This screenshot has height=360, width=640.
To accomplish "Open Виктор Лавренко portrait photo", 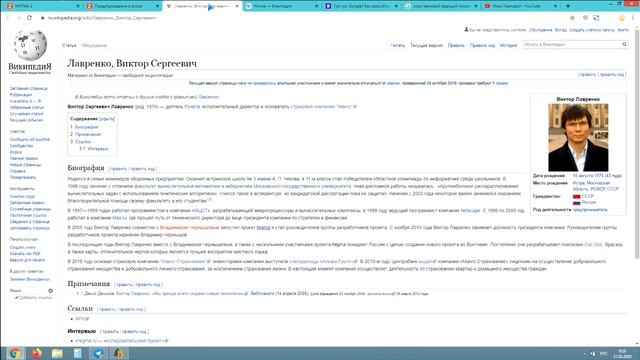I will coord(578,137).
